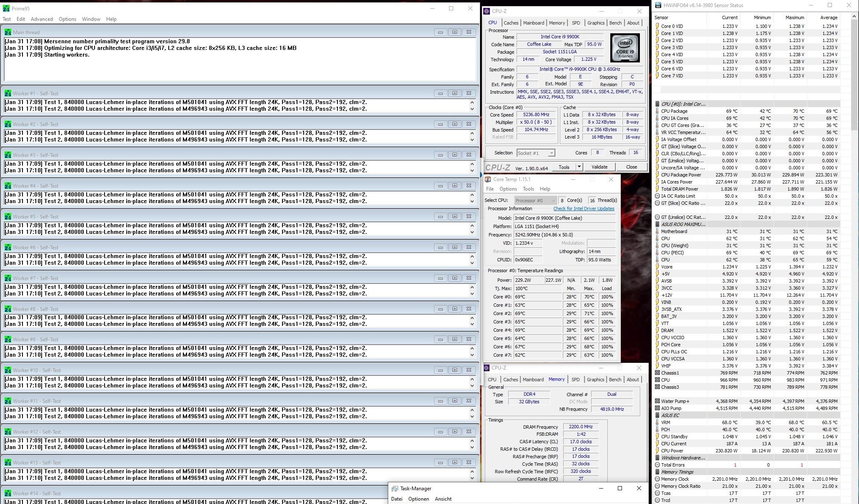The width and height of the screenshot is (859, 504).
Task: Maximize the Worker #8 Self-Test child window
Action: click(454, 309)
